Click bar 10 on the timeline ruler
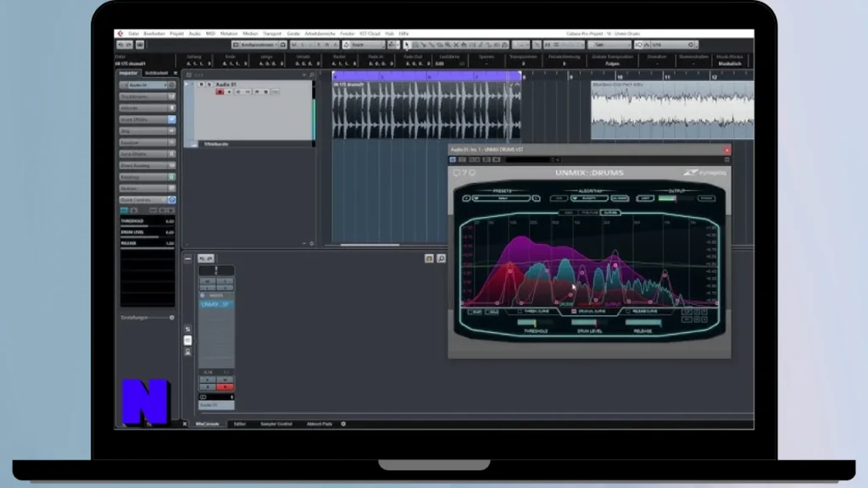 [x=620, y=76]
